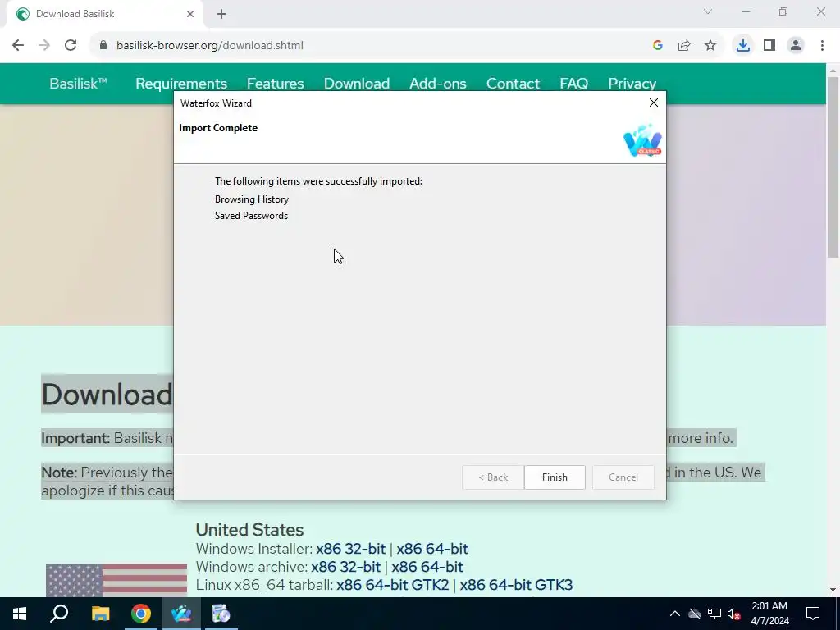Click the Chrome forward arrow

[x=44, y=45]
